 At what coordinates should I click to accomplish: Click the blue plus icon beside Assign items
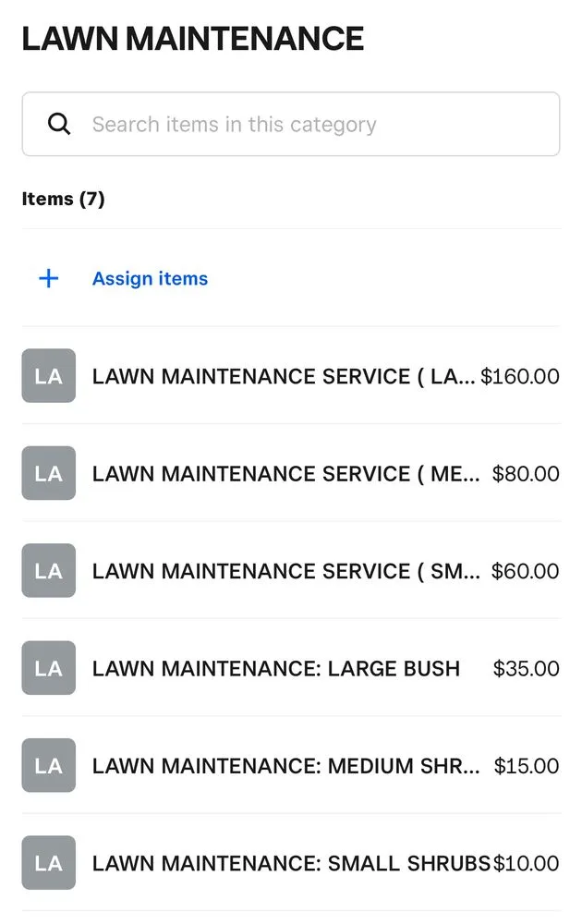pos(47,278)
